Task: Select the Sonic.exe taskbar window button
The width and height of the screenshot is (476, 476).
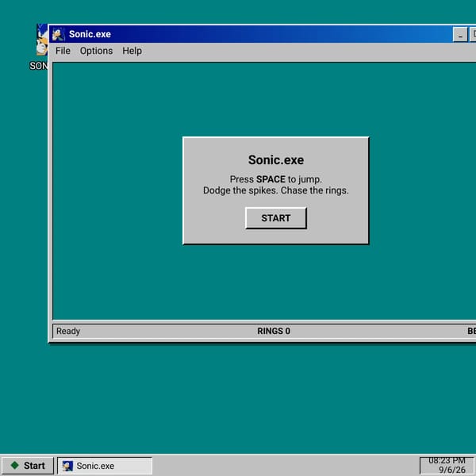Action: [x=105, y=466]
